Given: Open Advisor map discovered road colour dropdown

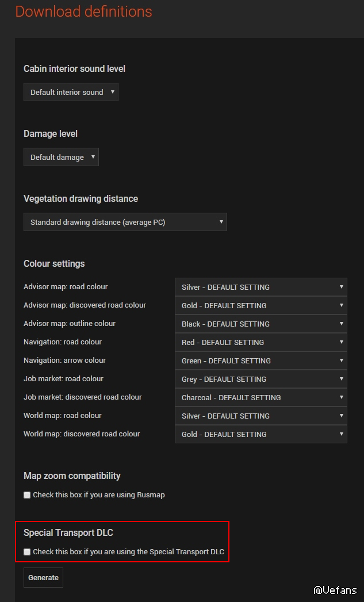Looking at the screenshot, I should click(x=260, y=305).
